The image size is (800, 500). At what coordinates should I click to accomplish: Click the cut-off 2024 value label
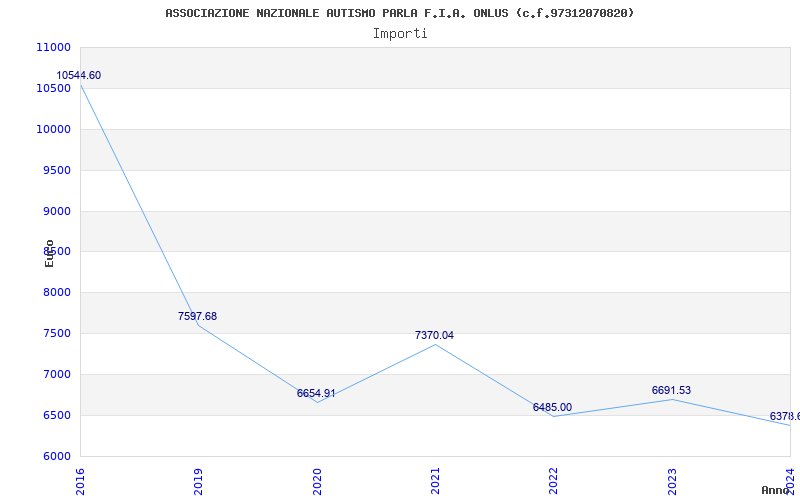click(x=785, y=416)
